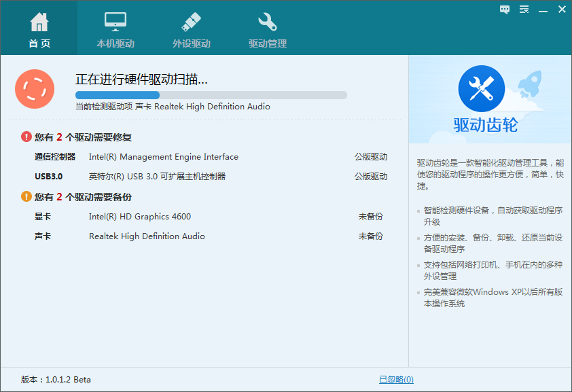Click the 显卡 category label
Image resolution: width=572 pixels, height=392 pixels.
pos(43,217)
